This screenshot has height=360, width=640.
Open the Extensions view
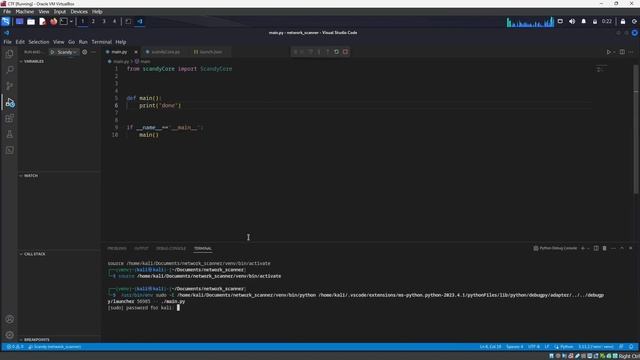coord(9,118)
